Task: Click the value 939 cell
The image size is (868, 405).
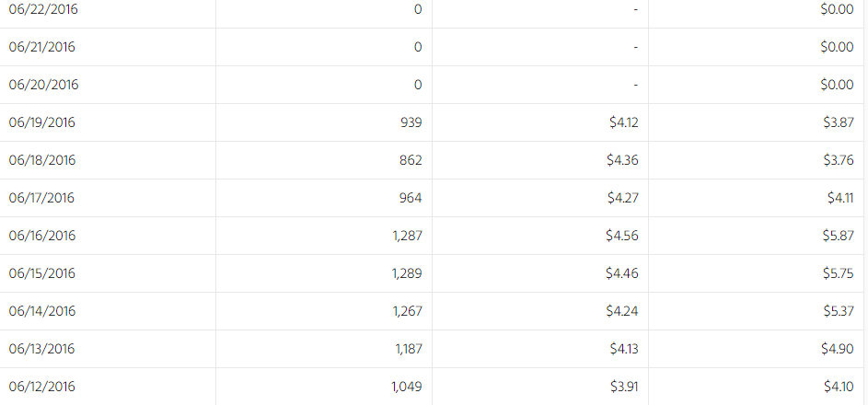Action: tap(411, 122)
